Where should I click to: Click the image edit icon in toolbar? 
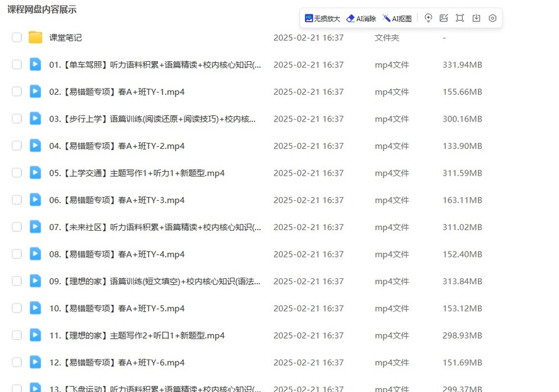(444, 18)
